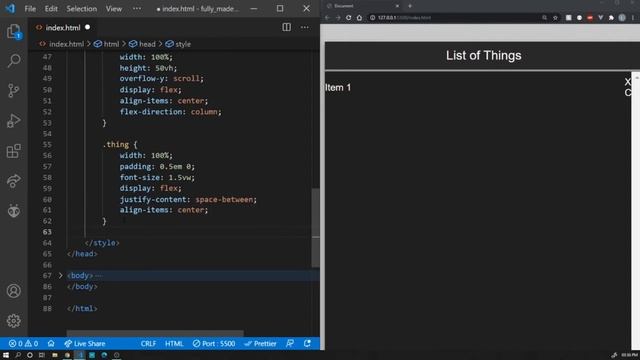The height and width of the screenshot is (360, 640).
Task: Click Port : 5500 in status bar
Action: [x=214, y=344]
